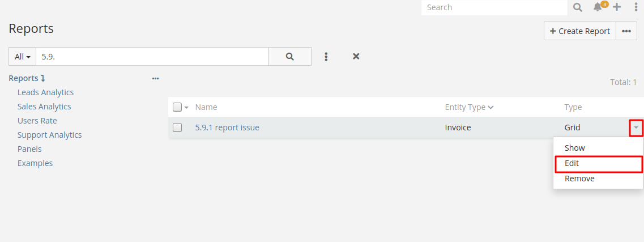Run the report filter search
The width and height of the screenshot is (644, 242).
click(x=289, y=57)
